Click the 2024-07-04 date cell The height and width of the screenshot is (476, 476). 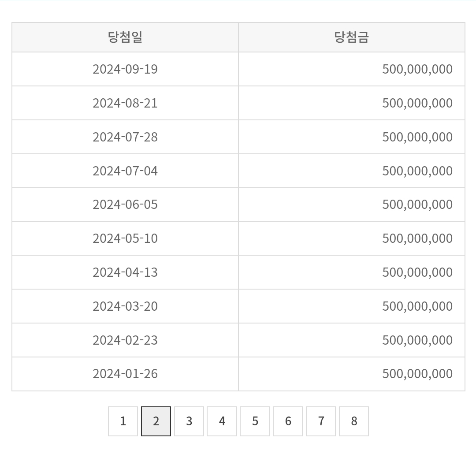tap(125, 171)
